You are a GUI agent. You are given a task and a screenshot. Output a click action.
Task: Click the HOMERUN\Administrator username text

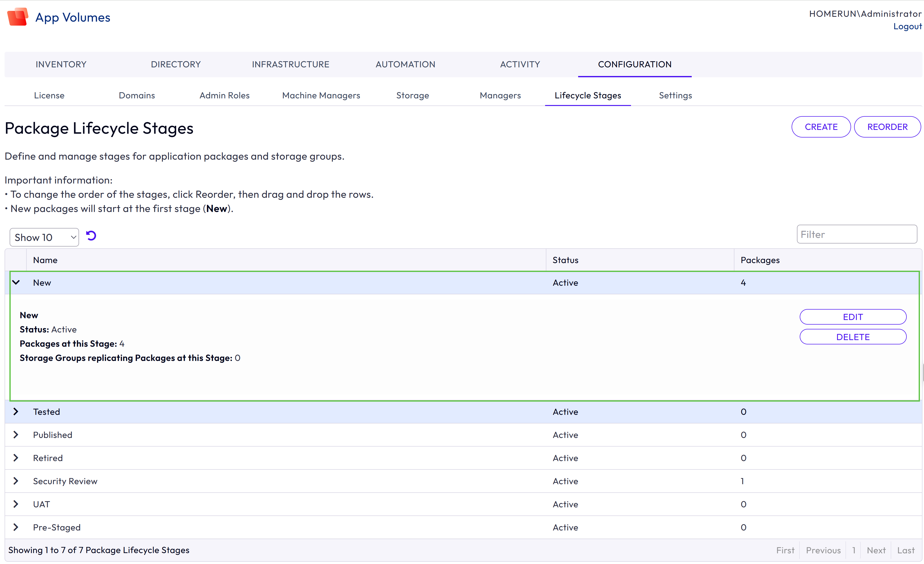tap(865, 14)
